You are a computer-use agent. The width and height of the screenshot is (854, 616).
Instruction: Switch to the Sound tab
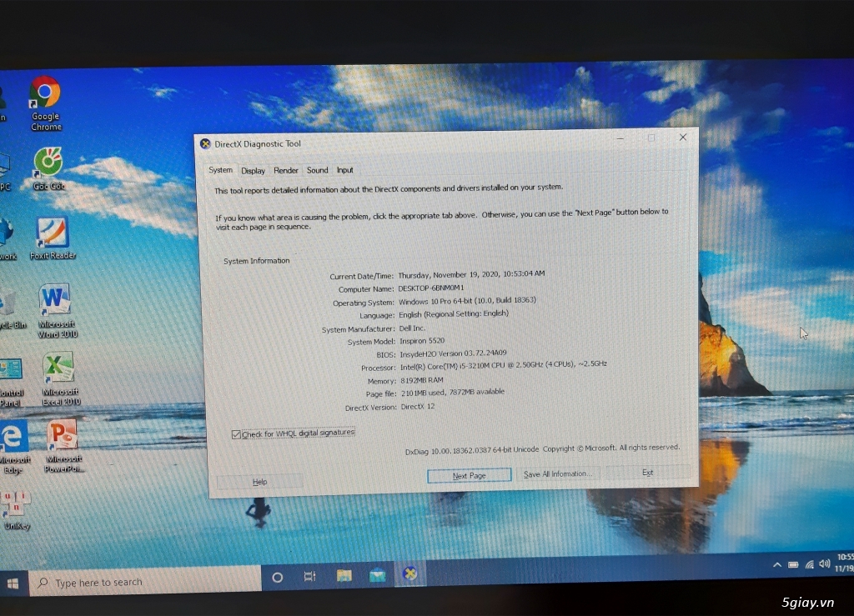[318, 170]
